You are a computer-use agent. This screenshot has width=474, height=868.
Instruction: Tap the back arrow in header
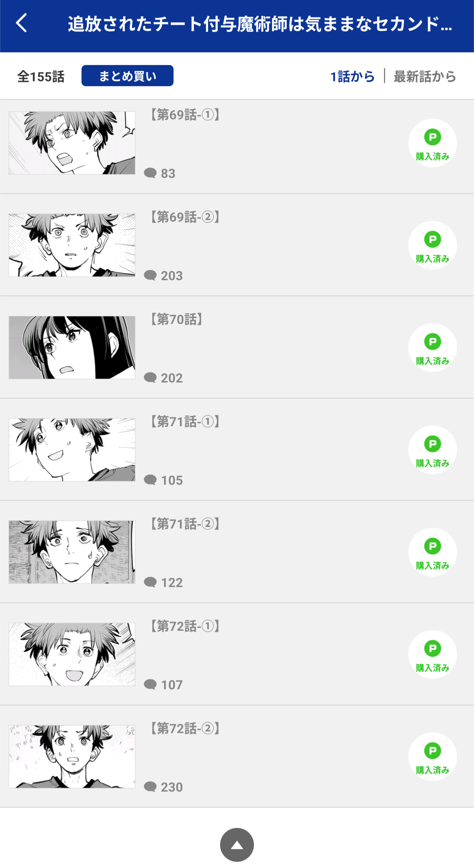[22, 23]
